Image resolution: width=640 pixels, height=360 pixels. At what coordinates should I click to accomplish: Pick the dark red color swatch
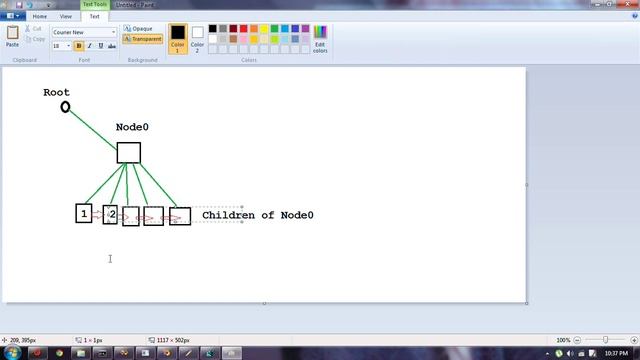pyautogui.click(x=233, y=28)
